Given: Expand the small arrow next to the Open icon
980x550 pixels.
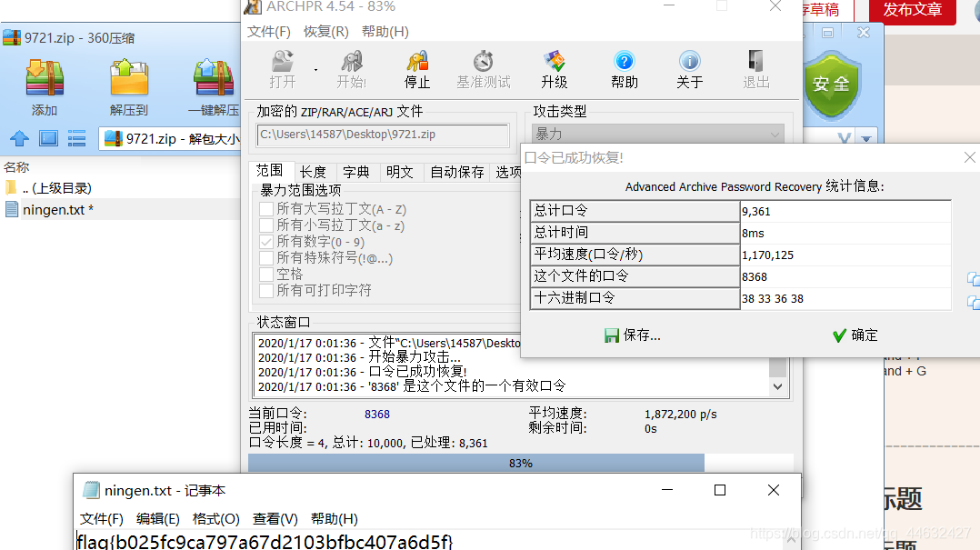Looking at the screenshot, I should 315,70.
